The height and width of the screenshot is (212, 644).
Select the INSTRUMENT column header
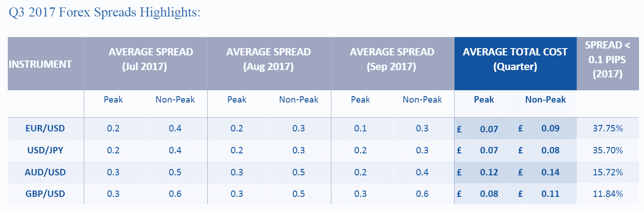(40, 64)
